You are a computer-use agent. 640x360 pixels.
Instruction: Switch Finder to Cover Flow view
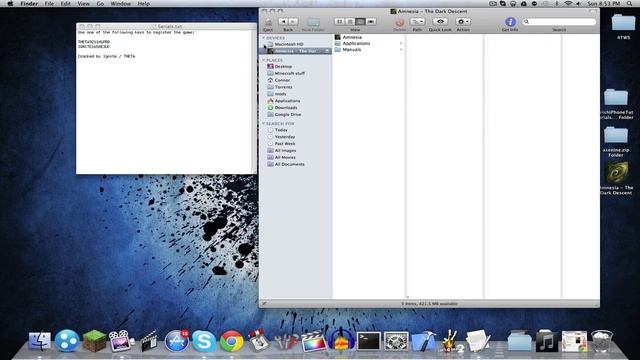pos(371,21)
